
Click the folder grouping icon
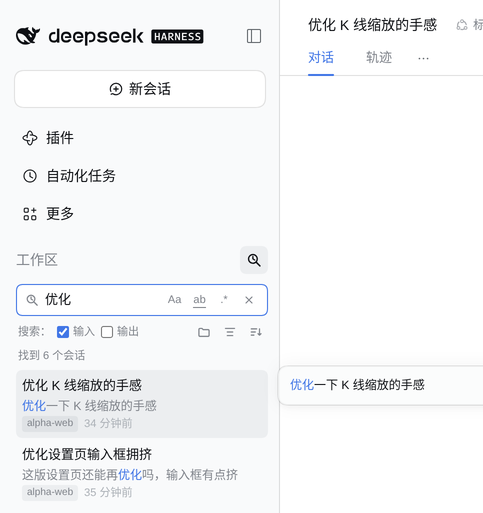tap(204, 332)
